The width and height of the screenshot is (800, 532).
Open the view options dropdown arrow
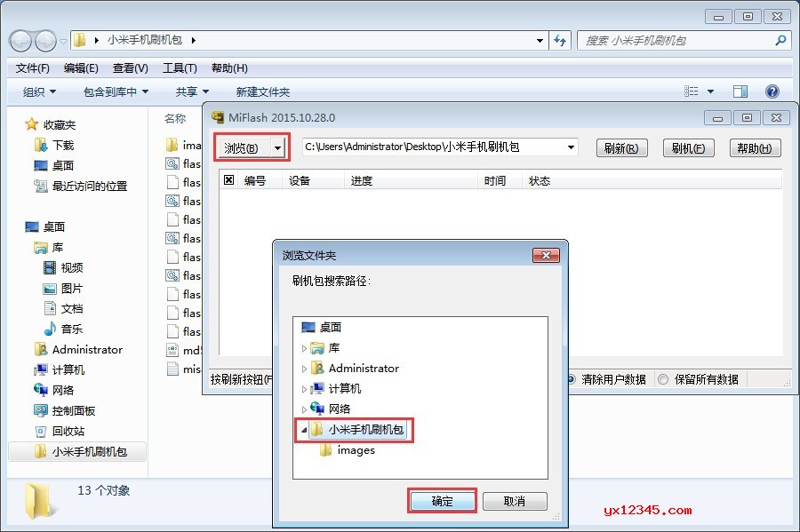click(x=711, y=91)
